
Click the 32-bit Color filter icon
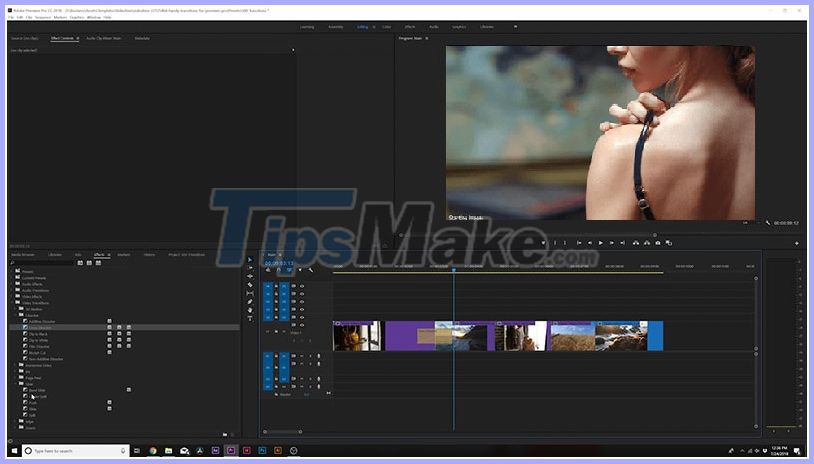point(89,263)
